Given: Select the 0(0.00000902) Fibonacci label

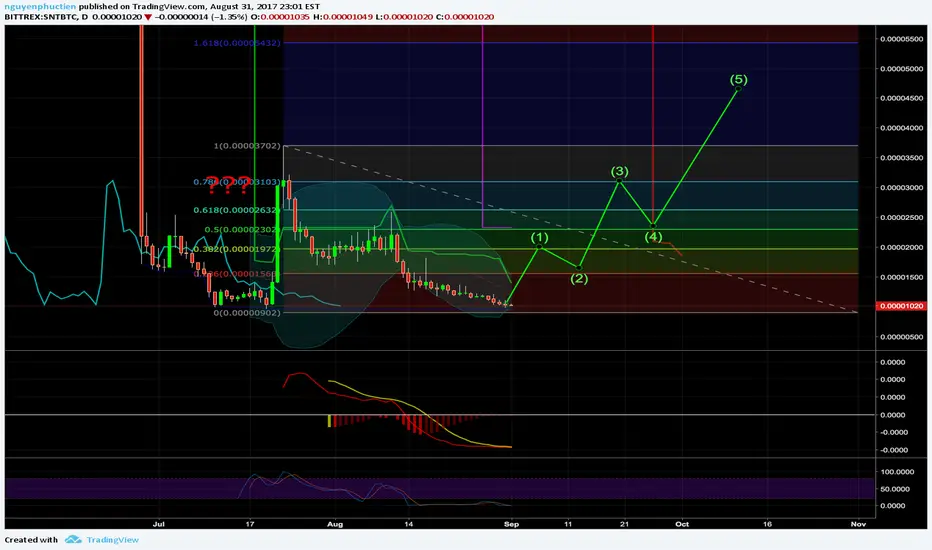Looking at the screenshot, I should (247, 313).
